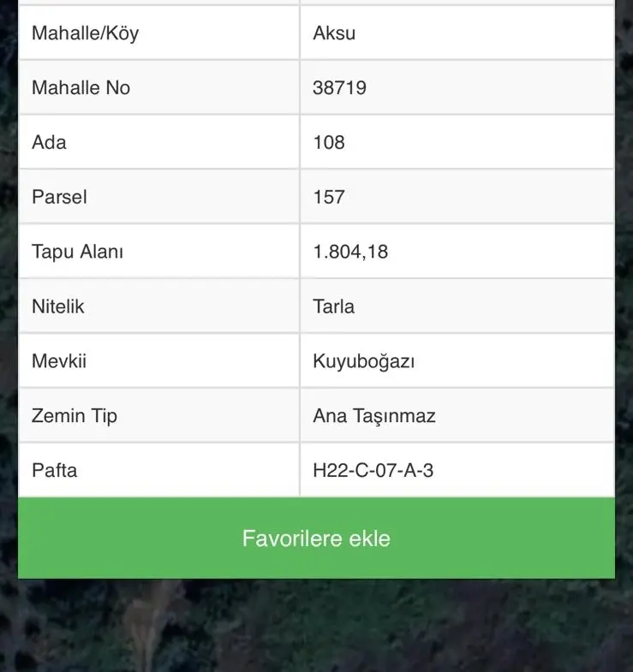
Task: Click the Nitelik label cell
Action: point(159,306)
